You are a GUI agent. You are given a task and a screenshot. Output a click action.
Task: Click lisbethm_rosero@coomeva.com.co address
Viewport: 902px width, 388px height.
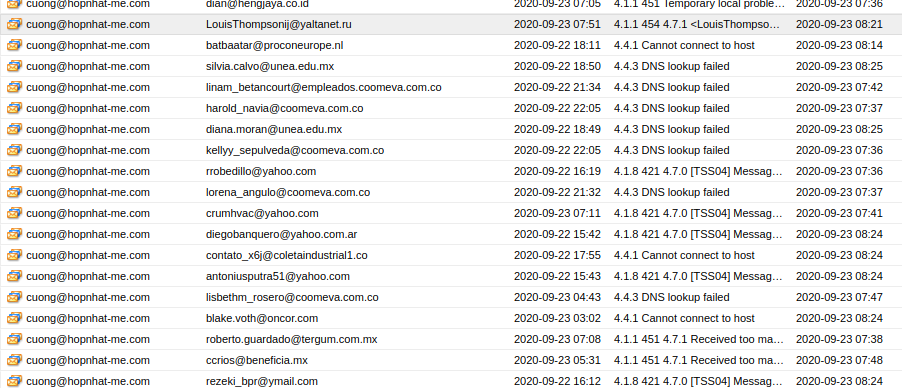click(292, 298)
